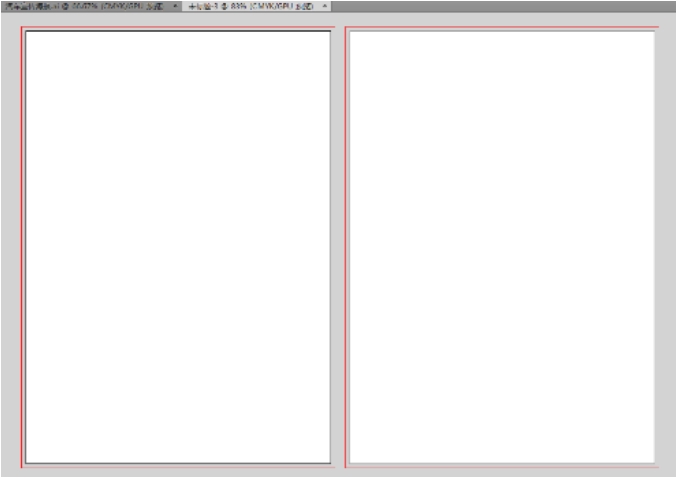Click the red bleed line above right artboard

pyautogui.click(x=502, y=27)
